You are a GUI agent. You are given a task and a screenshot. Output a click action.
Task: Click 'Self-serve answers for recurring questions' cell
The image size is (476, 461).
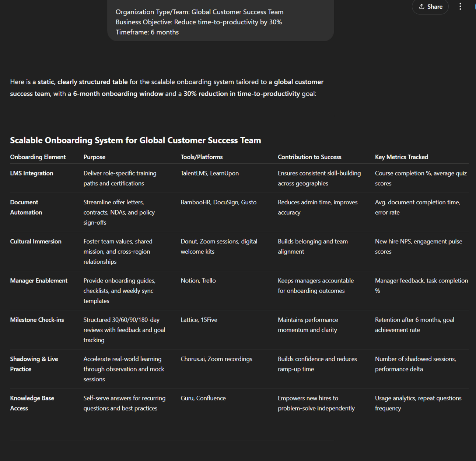point(125,403)
